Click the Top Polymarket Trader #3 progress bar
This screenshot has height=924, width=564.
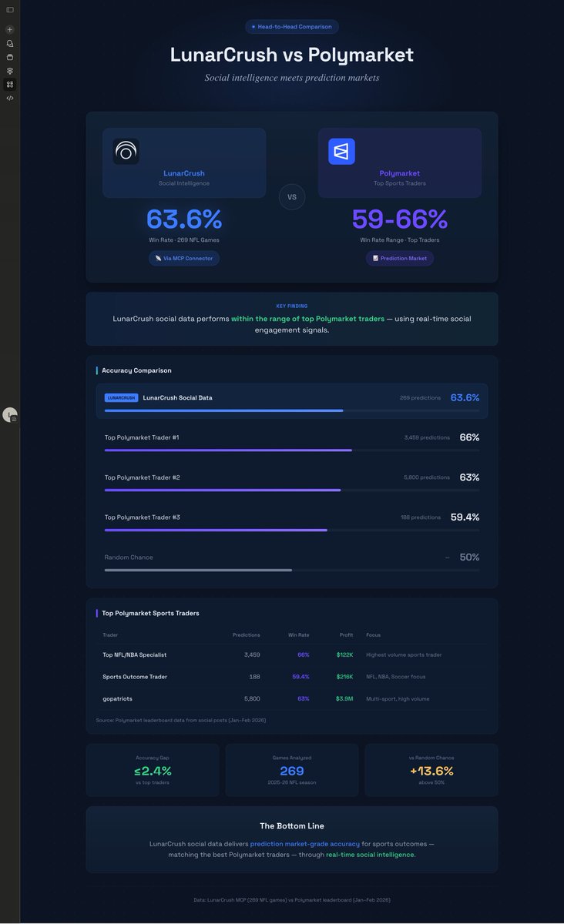[x=292, y=531]
